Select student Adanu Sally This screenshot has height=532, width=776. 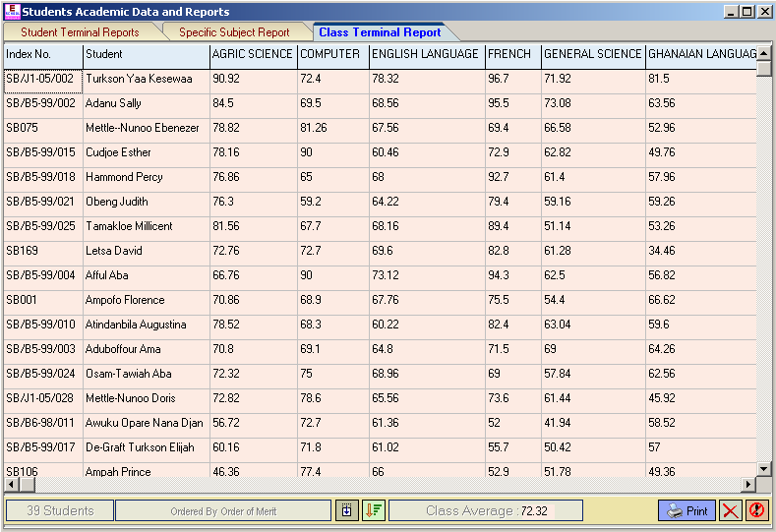click(x=146, y=105)
